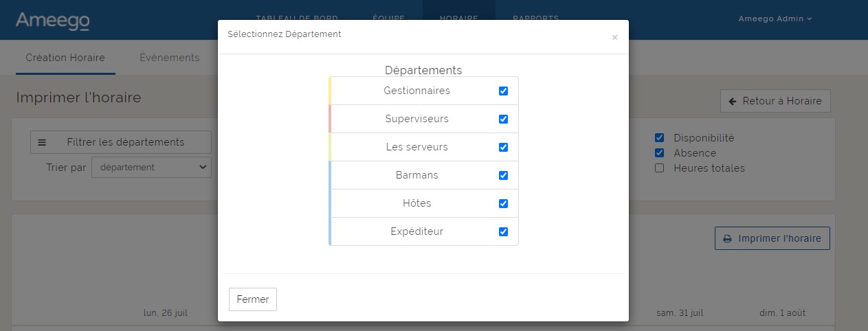Viewport: 868px width, 331px height.
Task: Expand the Ameego Admin user menu
Action: point(775,19)
